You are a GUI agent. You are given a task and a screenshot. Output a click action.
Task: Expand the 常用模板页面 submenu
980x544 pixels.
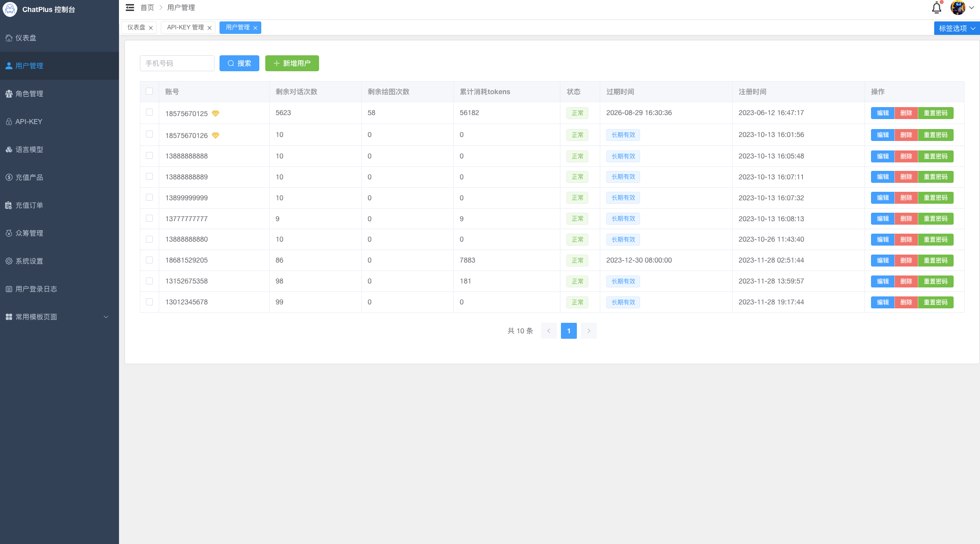click(106, 317)
